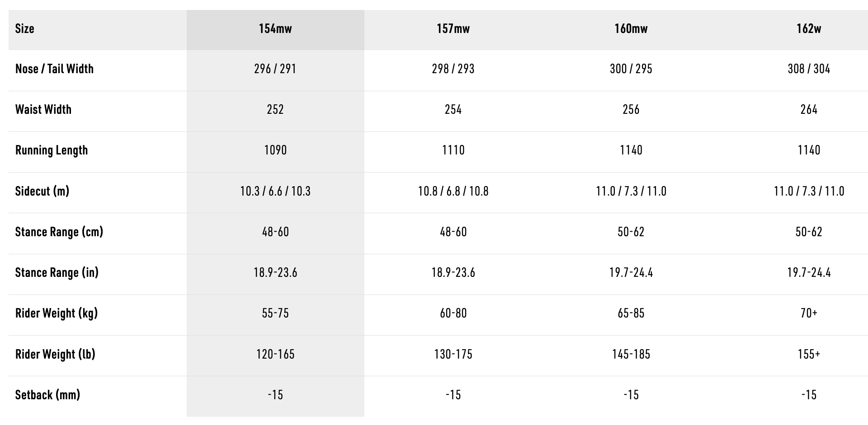
Task: Click the 1110 running length value
Action: [453, 150]
